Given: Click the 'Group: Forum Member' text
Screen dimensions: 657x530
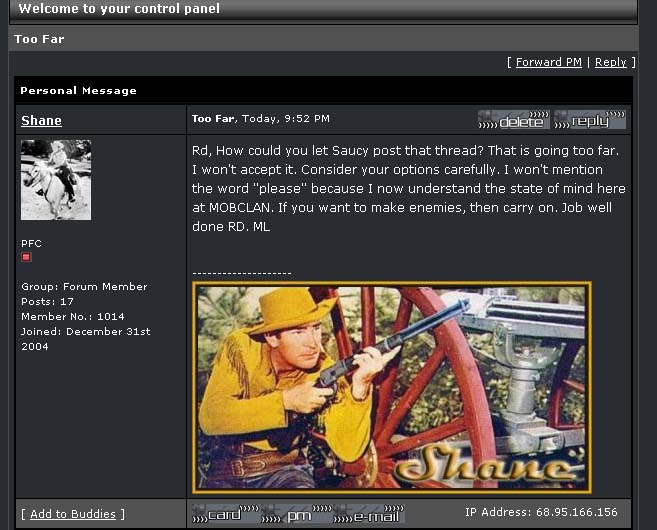Looking at the screenshot, I should point(84,287).
